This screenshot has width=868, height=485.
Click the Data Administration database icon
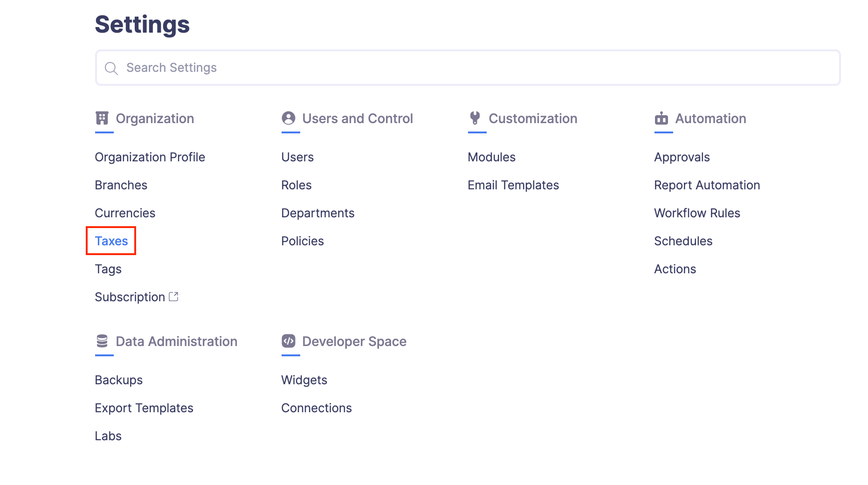point(102,341)
